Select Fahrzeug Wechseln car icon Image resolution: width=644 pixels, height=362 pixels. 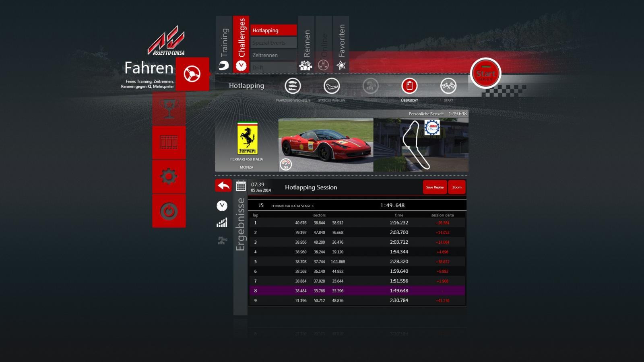(293, 86)
